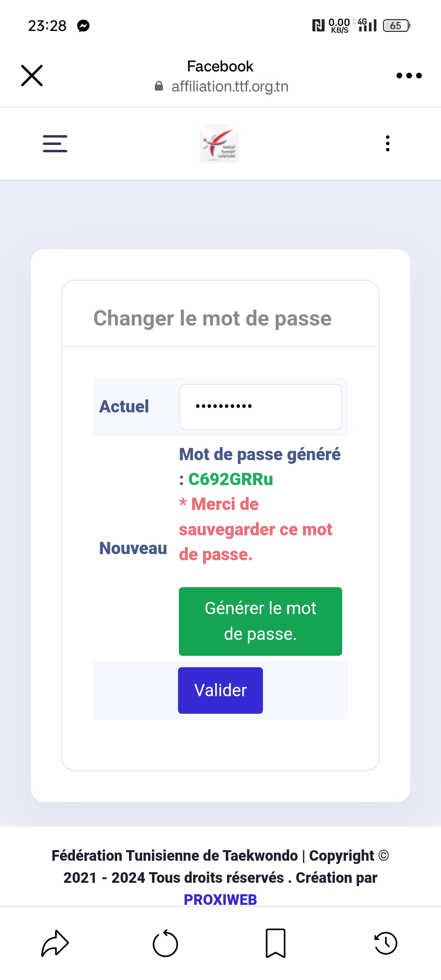Open browsing history clock icon
The width and height of the screenshot is (441, 980).
386,943
